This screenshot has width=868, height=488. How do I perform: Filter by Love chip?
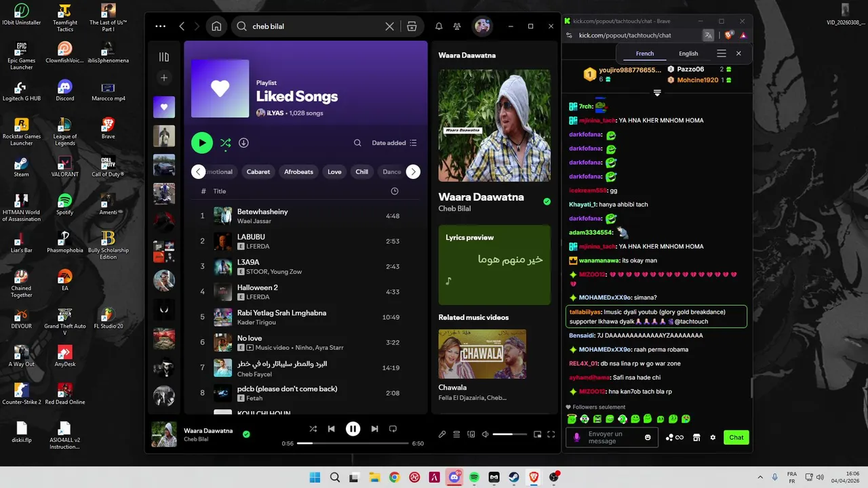click(334, 171)
